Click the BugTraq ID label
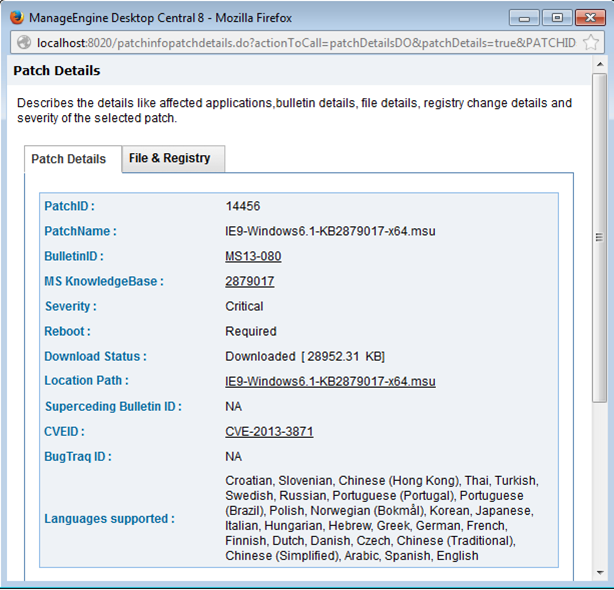The image size is (614, 590). pos(78,456)
